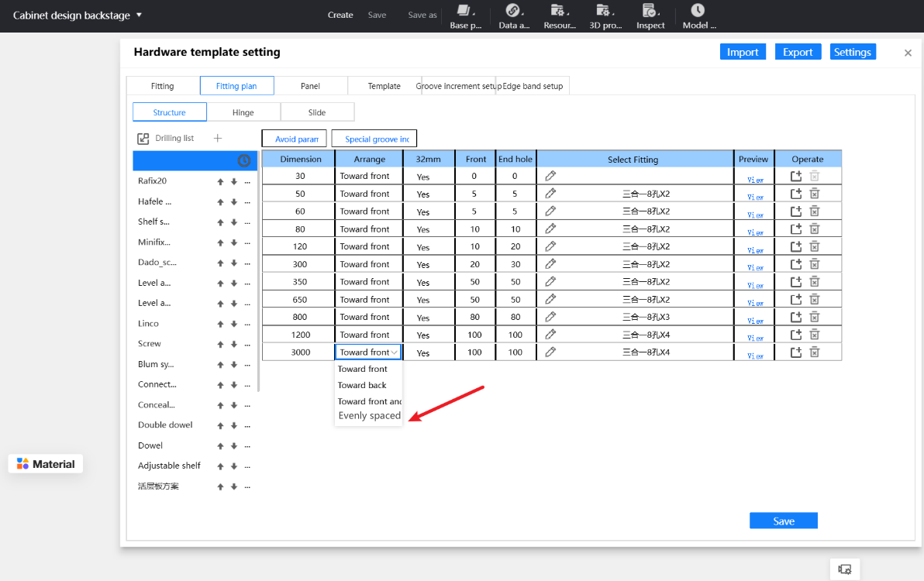Open the Material panel button
Image resolution: width=924 pixels, height=581 pixels.
tap(46, 464)
